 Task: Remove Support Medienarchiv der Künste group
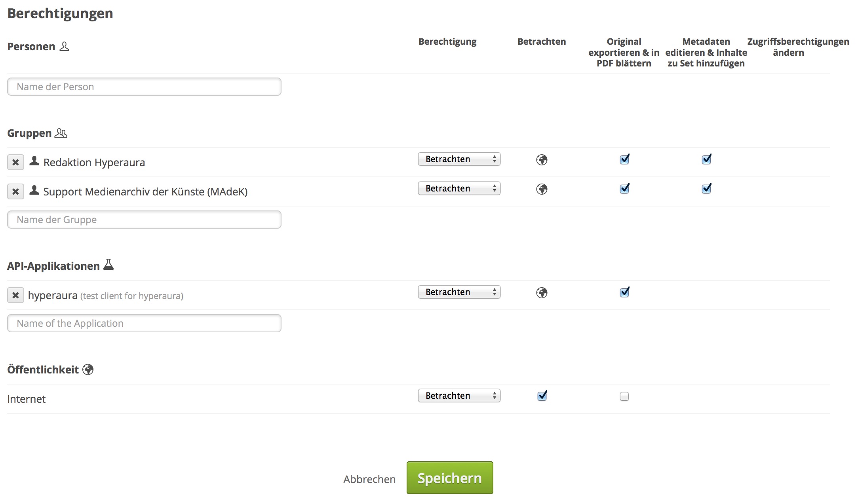click(15, 191)
